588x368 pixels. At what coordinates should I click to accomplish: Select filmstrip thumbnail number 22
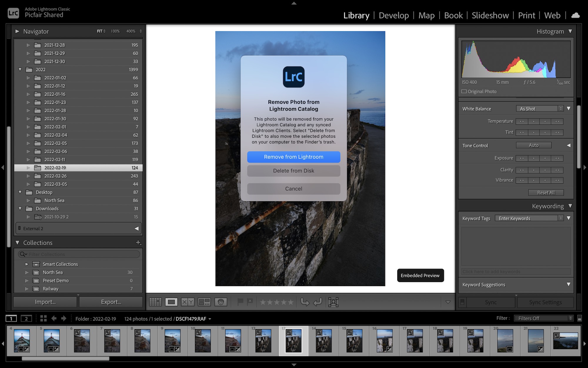pyautogui.click(x=565, y=341)
